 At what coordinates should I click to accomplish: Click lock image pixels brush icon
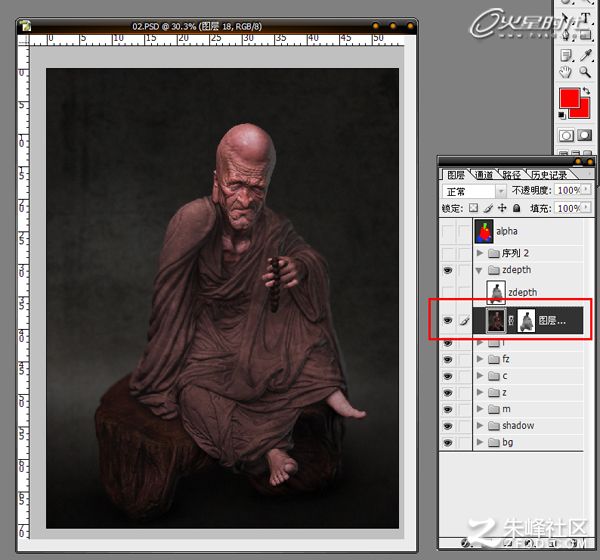(x=488, y=208)
